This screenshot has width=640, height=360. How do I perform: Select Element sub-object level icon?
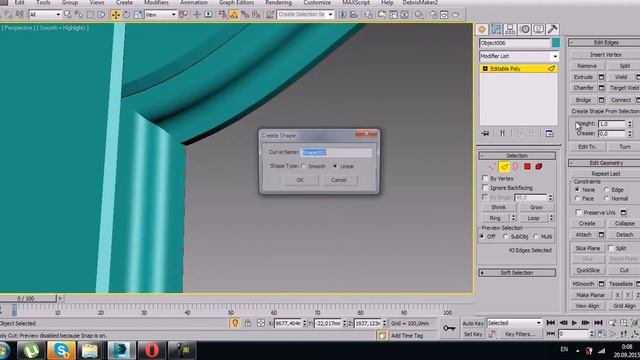(x=539, y=167)
